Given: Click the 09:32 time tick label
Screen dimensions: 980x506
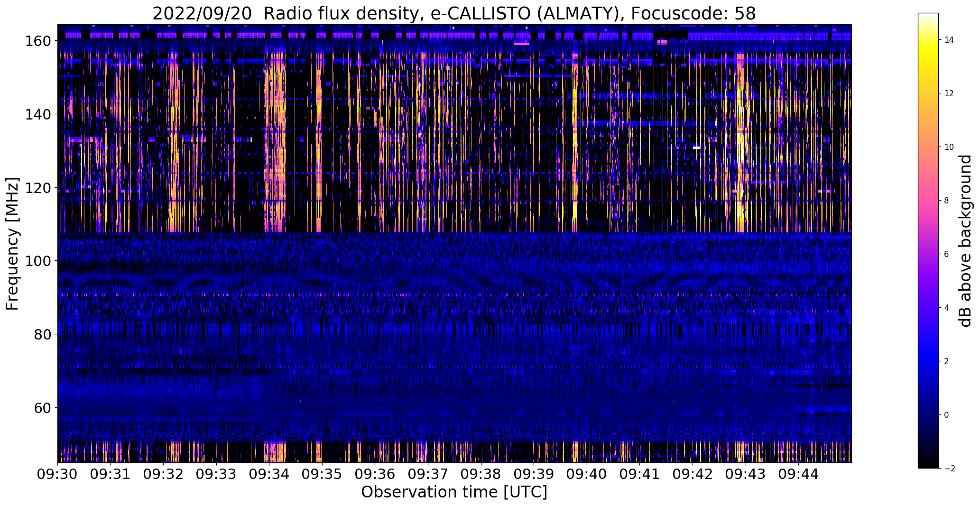Looking at the screenshot, I should (164, 475).
